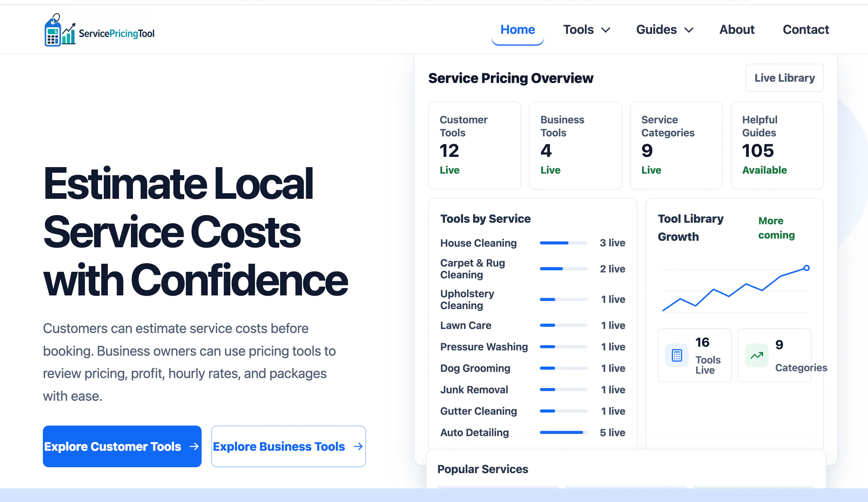Click the Gutter Cleaning progress bar
868x502 pixels.
[x=564, y=411]
